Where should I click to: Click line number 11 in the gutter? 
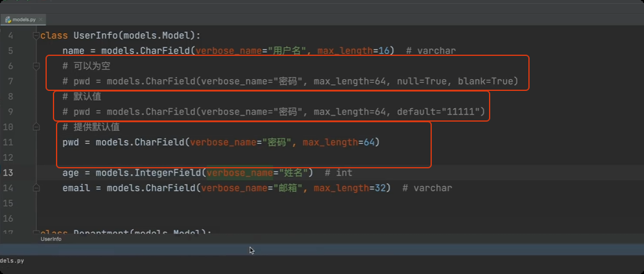click(8, 143)
